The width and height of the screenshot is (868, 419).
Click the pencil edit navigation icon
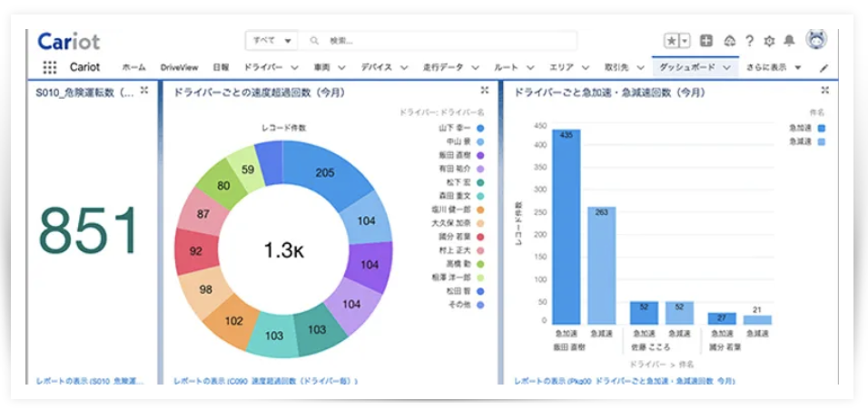pos(824,68)
